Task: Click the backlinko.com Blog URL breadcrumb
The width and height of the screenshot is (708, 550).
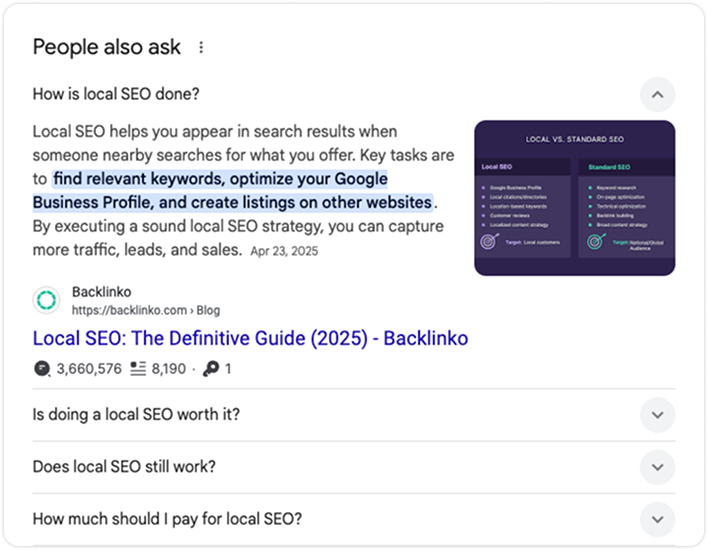Action: (x=146, y=310)
